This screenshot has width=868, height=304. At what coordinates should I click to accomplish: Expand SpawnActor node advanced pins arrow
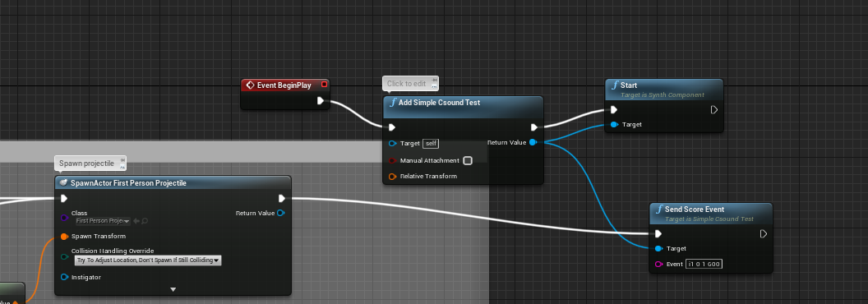[x=173, y=289]
